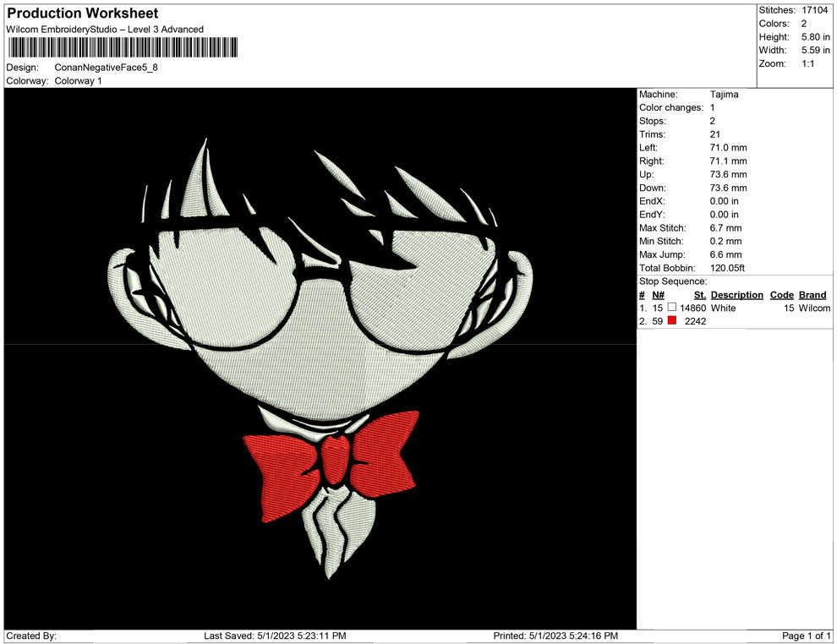Image resolution: width=837 pixels, height=644 pixels.
Task: Open the Colorway 1 selector
Action: 78,81
